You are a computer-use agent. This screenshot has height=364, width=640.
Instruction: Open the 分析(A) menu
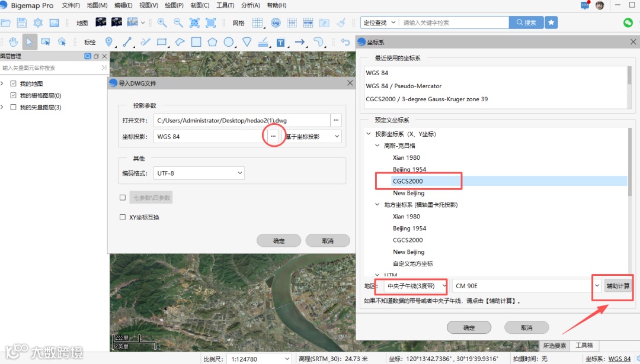pos(251,5)
